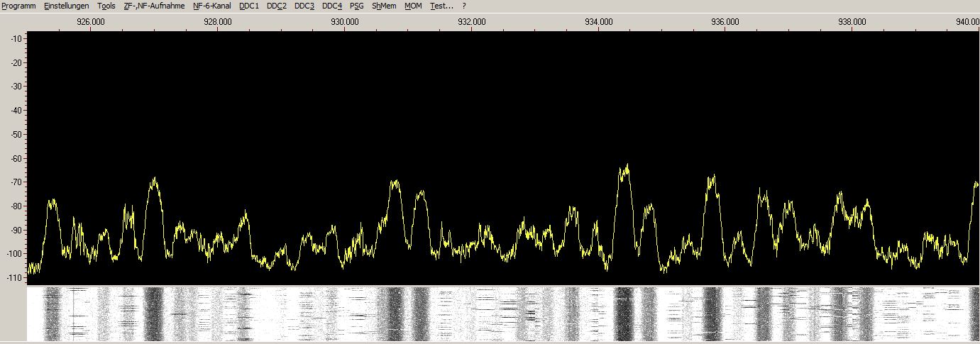The width and height of the screenshot is (980, 344).
Task: Open the PSG menu
Action: pos(357,6)
